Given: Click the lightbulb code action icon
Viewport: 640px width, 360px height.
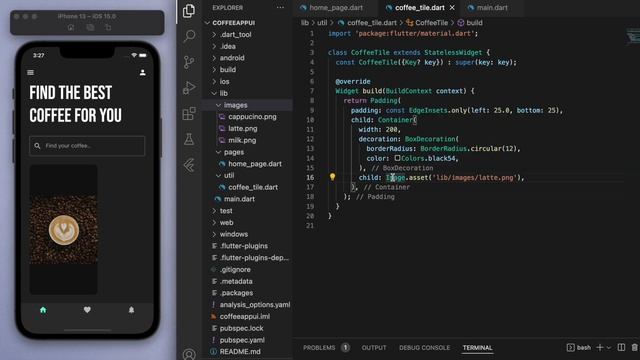Looking at the screenshot, I should [x=332, y=177].
